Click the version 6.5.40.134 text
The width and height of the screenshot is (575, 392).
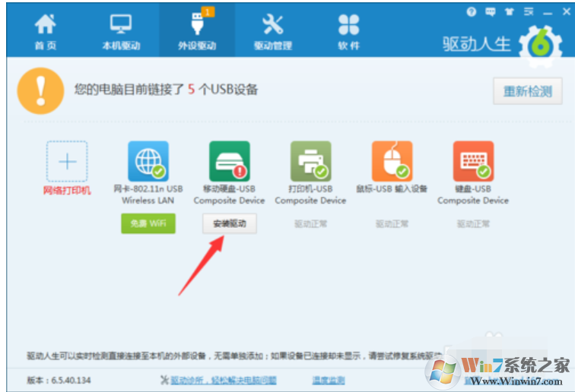click(x=59, y=381)
